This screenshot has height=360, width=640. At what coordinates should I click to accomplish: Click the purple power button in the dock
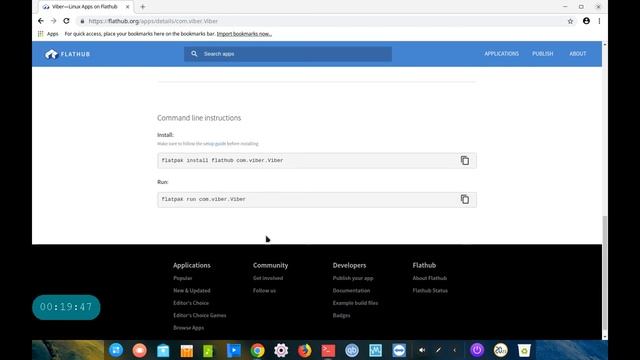point(477,350)
